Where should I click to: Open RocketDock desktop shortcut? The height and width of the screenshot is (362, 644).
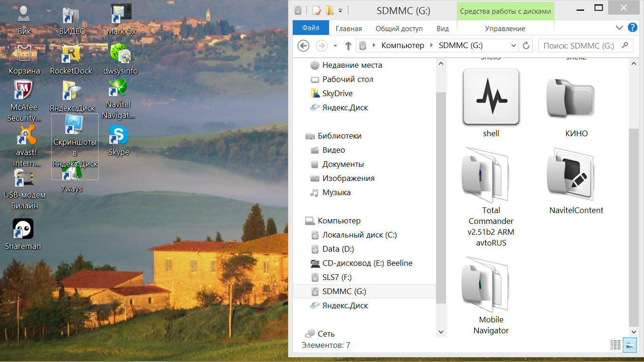[71, 54]
